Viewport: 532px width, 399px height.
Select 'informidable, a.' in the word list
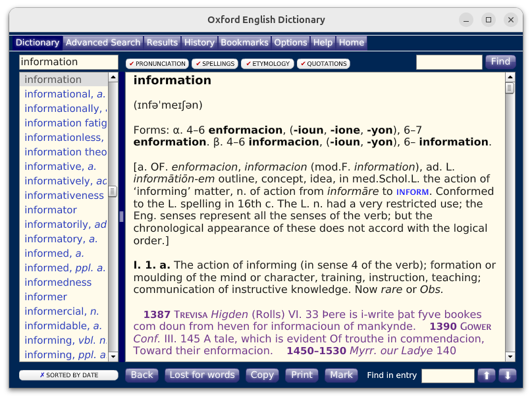click(64, 326)
